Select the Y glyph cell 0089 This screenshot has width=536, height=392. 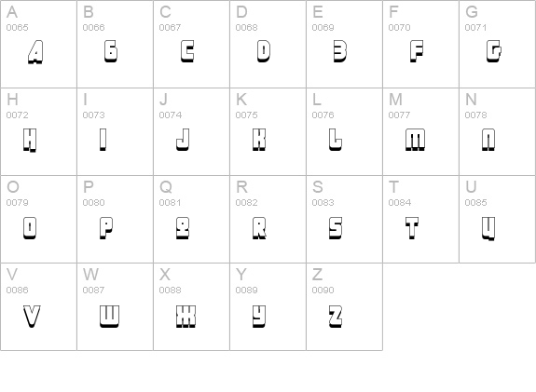click(268, 306)
